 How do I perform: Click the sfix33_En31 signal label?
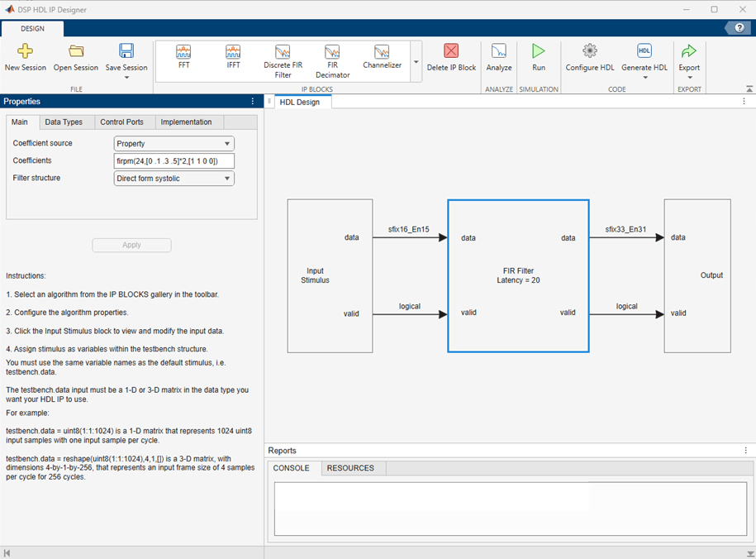(625, 229)
